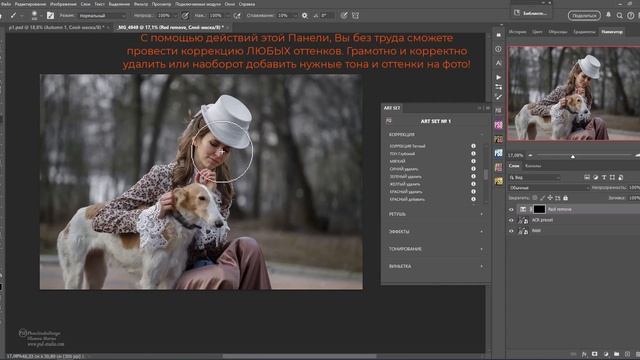Enable airbrush build-up icon
Viewport: 640px width, 360px height.
[x=237, y=16]
